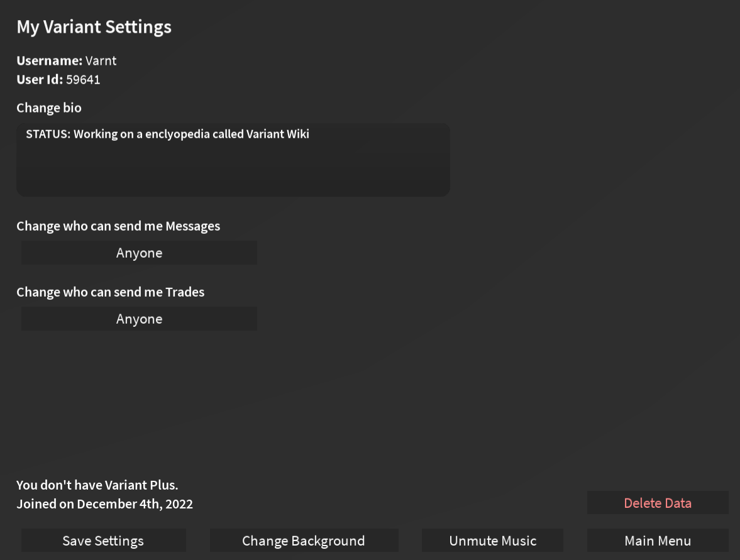Save your variant settings
Viewport: 740px width, 560px height.
coord(103,540)
